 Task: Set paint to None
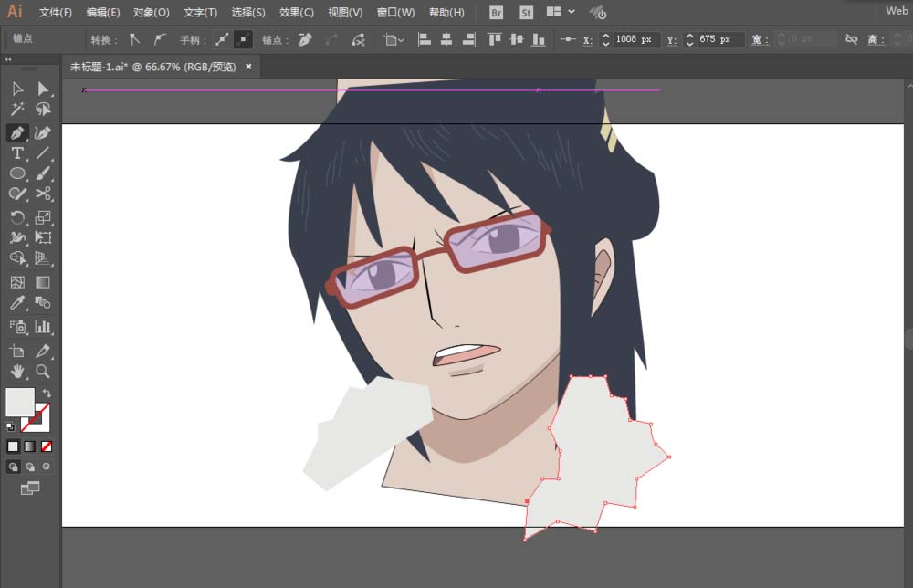(x=47, y=446)
